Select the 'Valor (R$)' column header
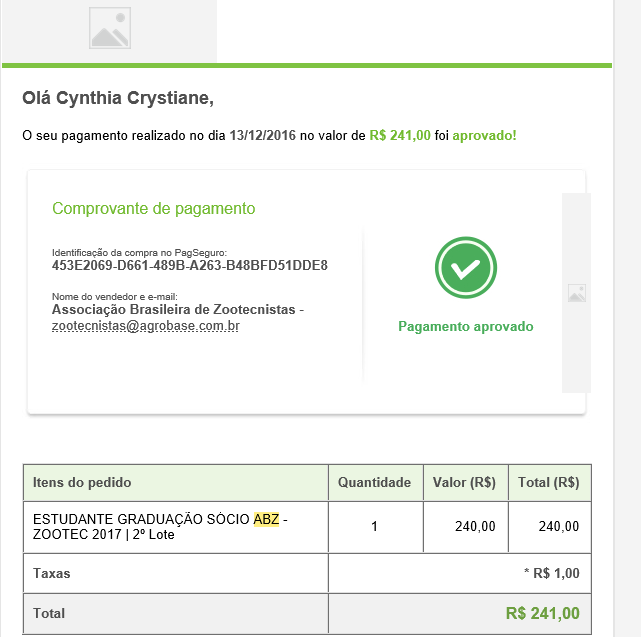This screenshot has width=641, height=637. pos(465,482)
